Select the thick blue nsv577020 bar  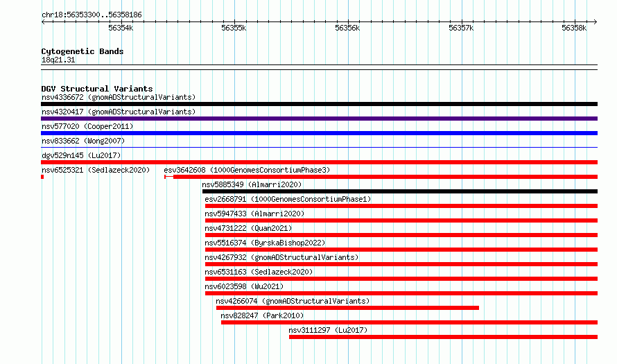[319, 133]
